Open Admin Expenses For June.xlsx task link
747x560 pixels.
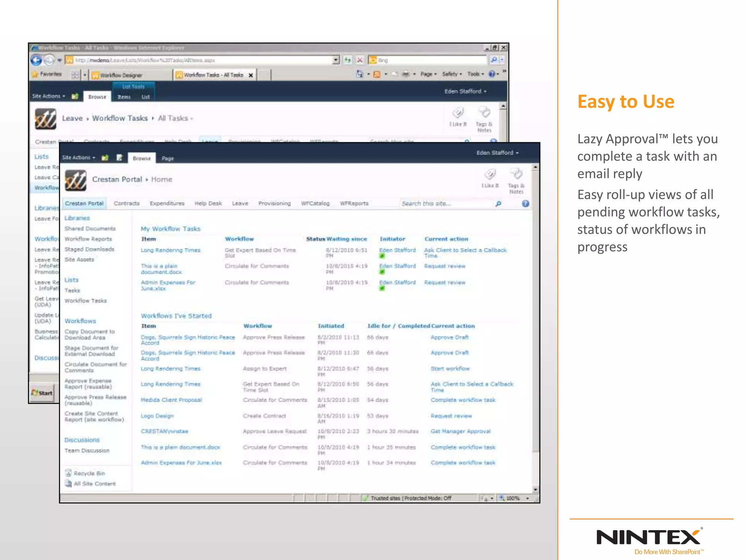coord(168,285)
